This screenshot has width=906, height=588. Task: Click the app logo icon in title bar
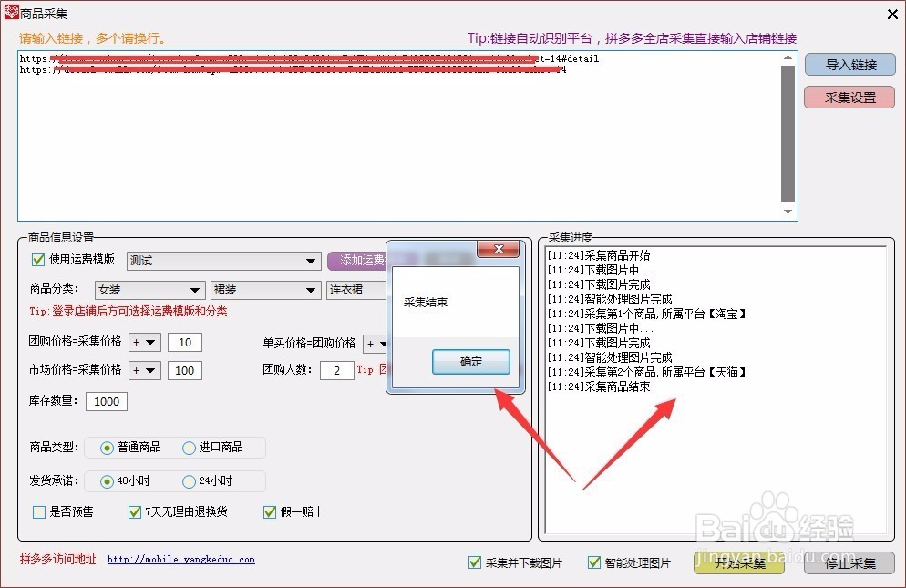(11, 12)
